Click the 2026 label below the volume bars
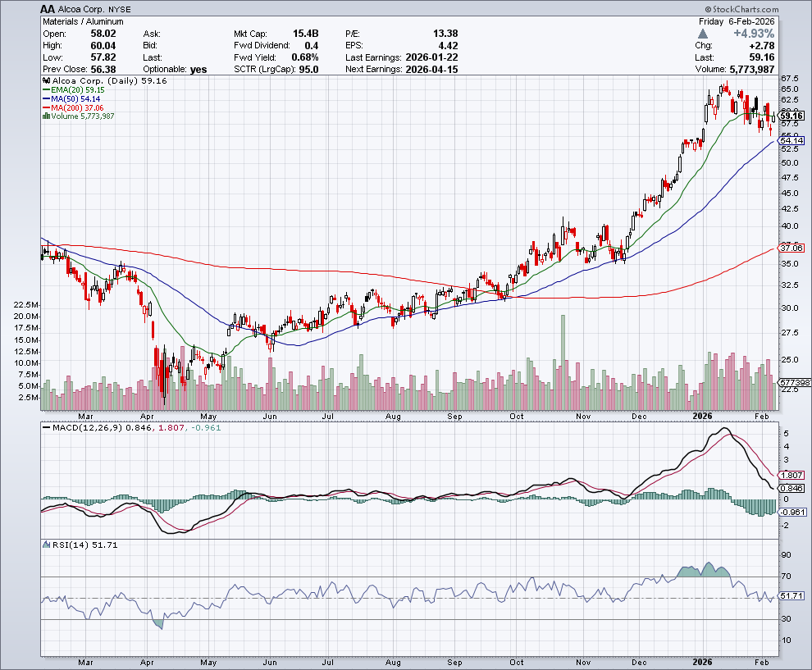Viewport: 812px width, 670px height. tap(703, 417)
